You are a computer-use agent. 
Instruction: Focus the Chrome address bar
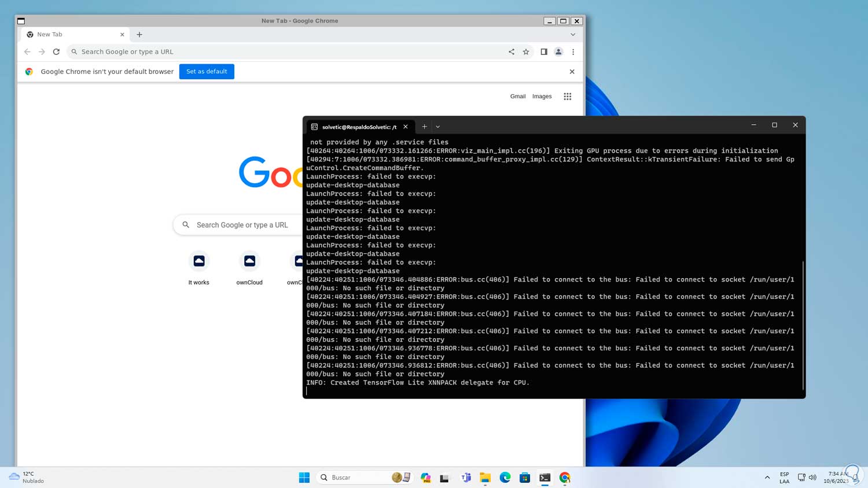tap(289, 52)
